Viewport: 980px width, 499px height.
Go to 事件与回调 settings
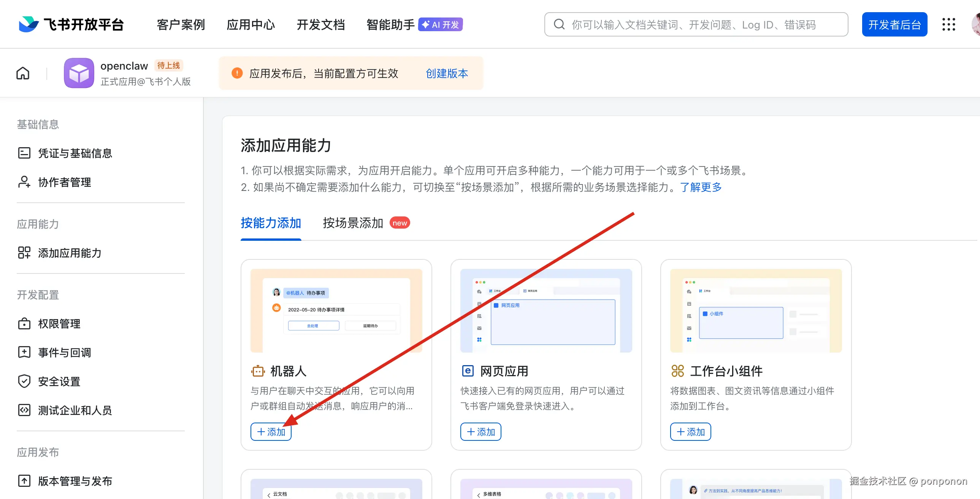[x=64, y=353]
